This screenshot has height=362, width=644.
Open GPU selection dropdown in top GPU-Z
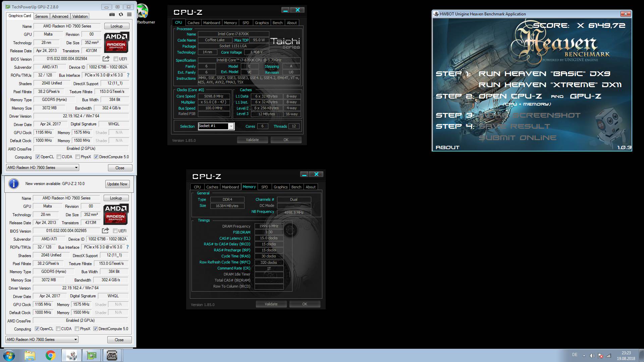coord(42,168)
